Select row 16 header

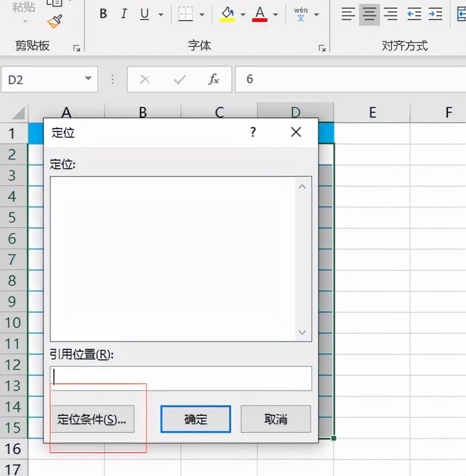[x=14, y=449]
